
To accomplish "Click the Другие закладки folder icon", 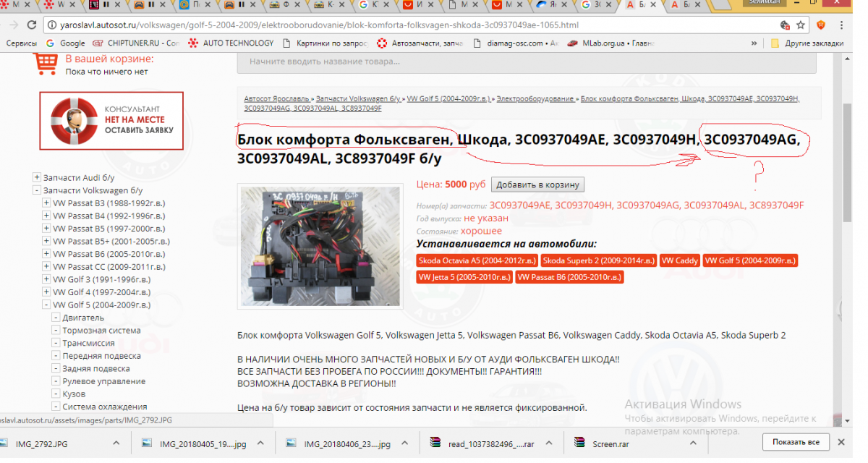I will 775,43.
